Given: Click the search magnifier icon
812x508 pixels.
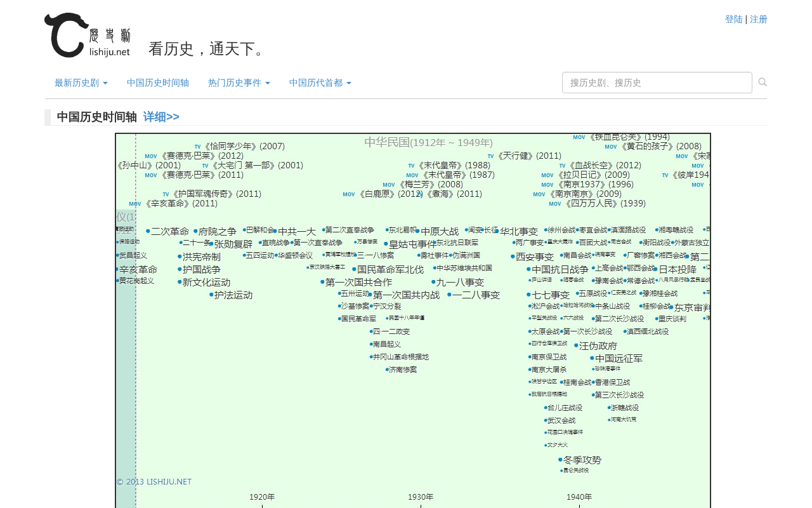Looking at the screenshot, I should coord(763,83).
